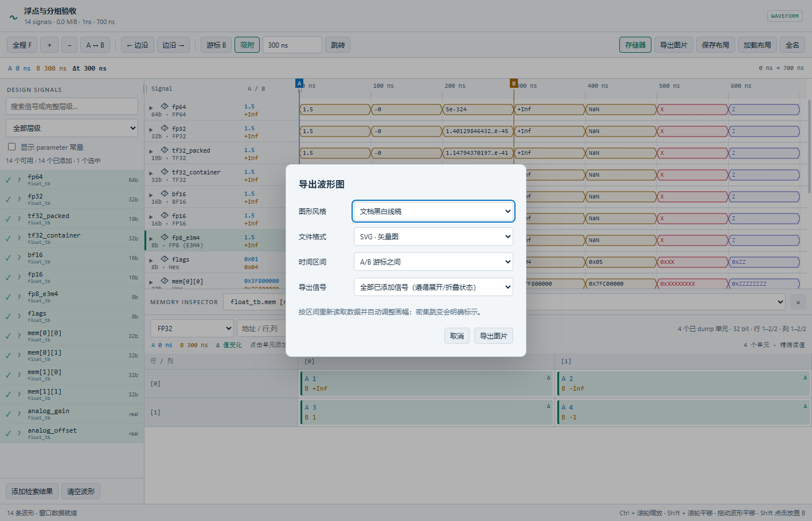Open the 时间区间 time range dropdown
812x521 pixels.
pyautogui.click(x=434, y=262)
